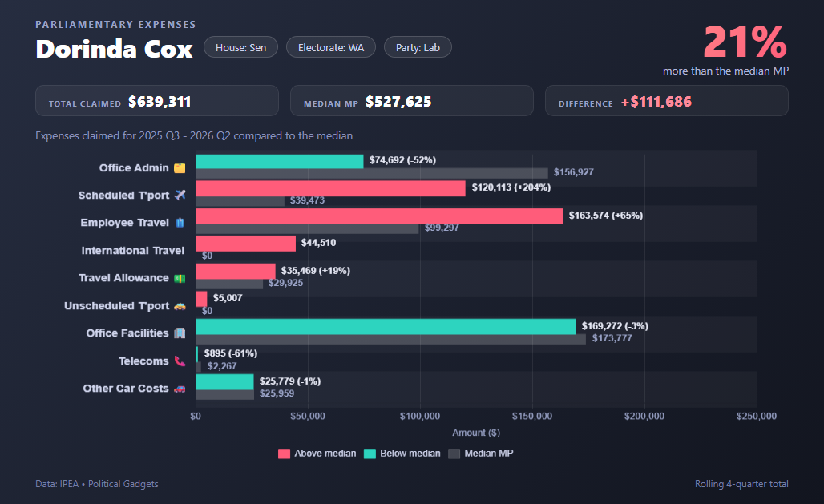Open the Total Claimed $639,311 card

coord(157,101)
